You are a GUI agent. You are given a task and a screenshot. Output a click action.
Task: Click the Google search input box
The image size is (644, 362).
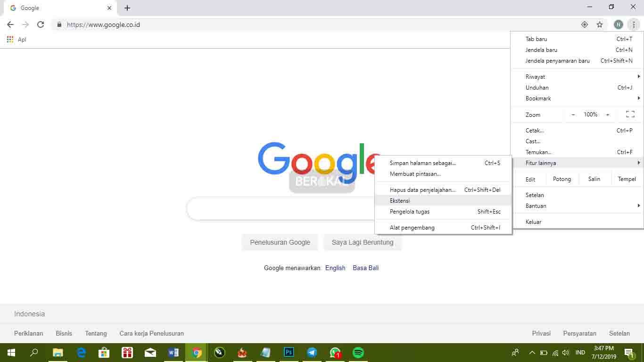[281, 209]
